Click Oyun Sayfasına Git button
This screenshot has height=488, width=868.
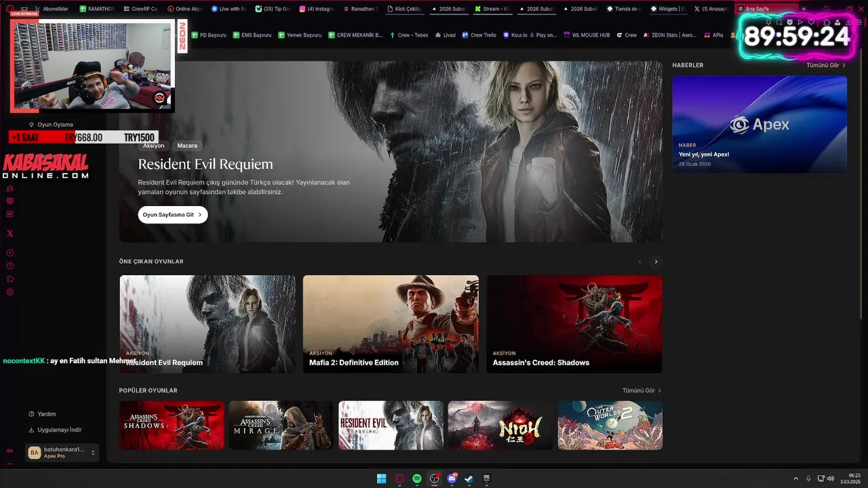pyautogui.click(x=173, y=215)
